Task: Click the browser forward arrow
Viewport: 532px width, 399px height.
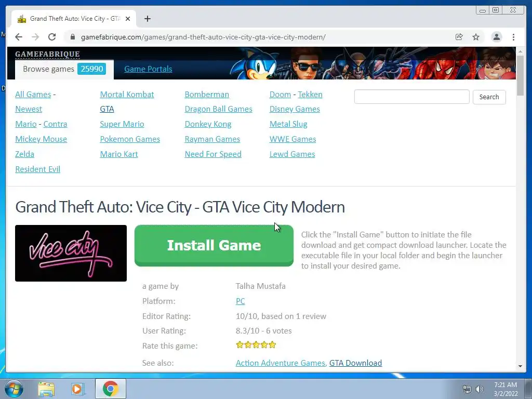Action: click(35, 37)
